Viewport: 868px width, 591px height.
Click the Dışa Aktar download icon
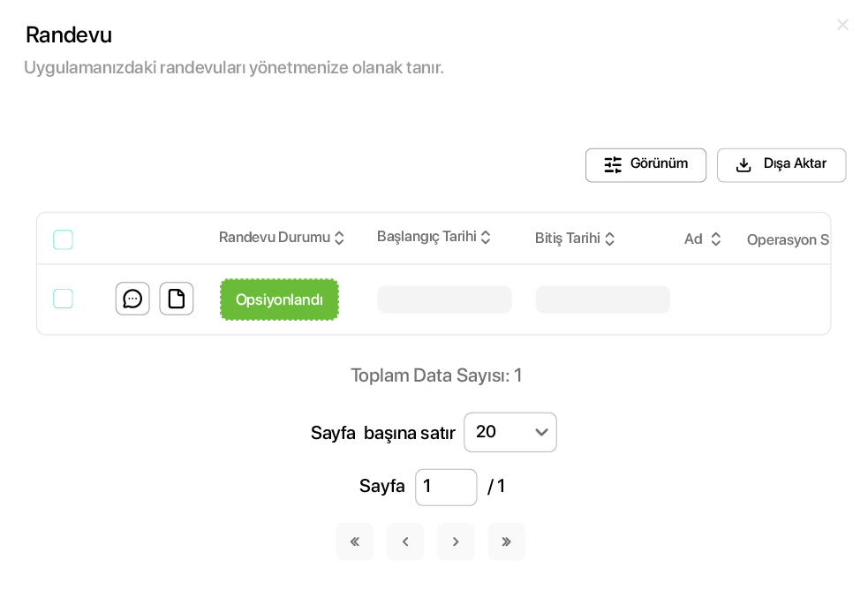point(743,165)
